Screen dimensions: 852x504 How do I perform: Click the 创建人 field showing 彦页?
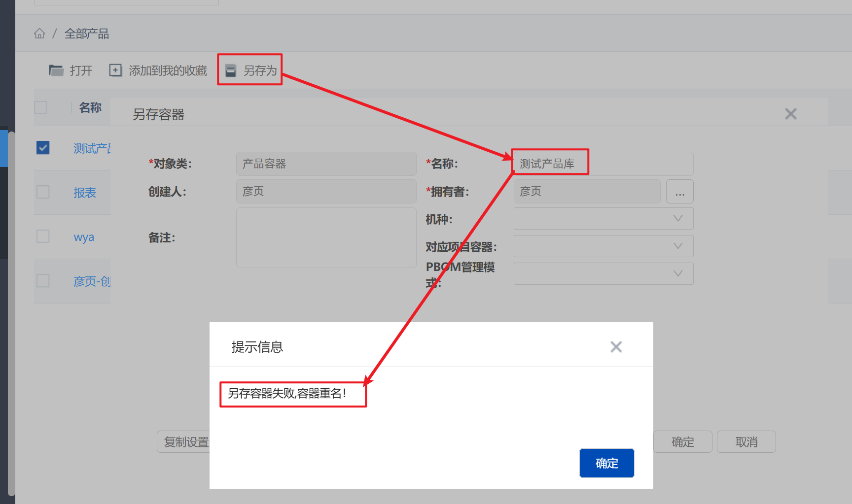pyautogui.click(x=326, y=191)
